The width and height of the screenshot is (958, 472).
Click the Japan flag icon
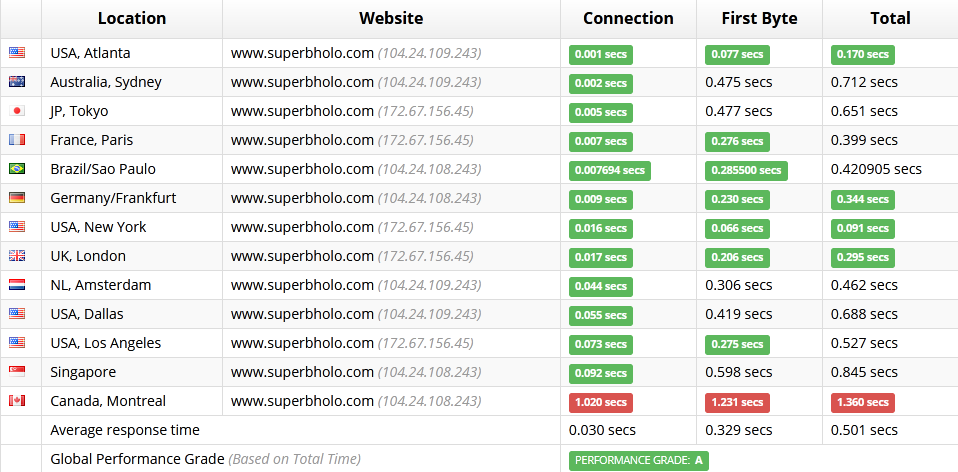pyautogui.click(x=17, y=111)
